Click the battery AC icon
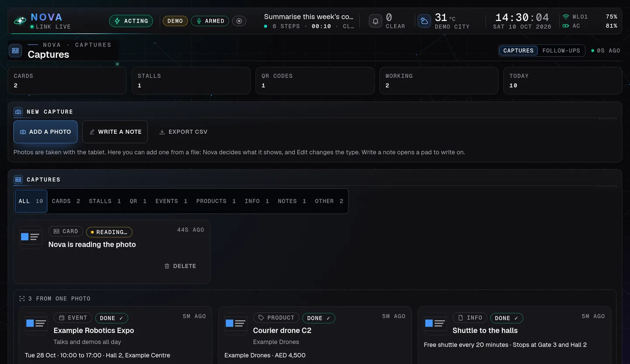Image resolution: width=630 pixels, height=364 pixels. pyautogui.click(x=566, y=26)
